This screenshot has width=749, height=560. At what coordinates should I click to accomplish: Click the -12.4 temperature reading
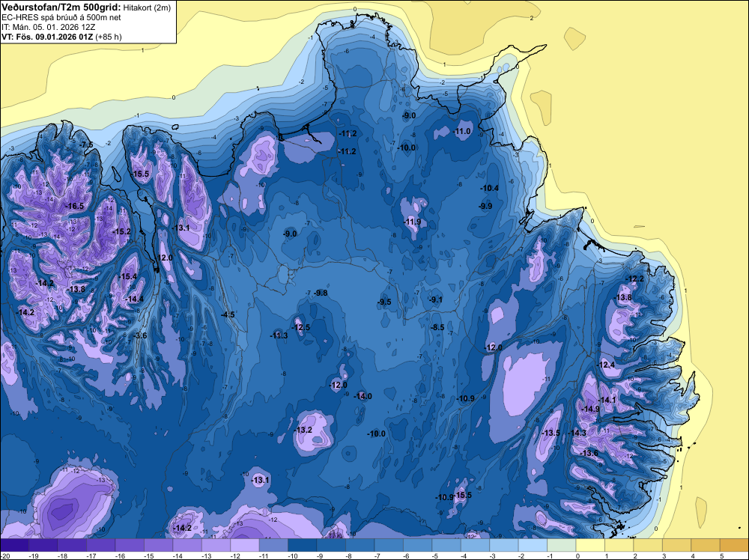click(606, 365)
